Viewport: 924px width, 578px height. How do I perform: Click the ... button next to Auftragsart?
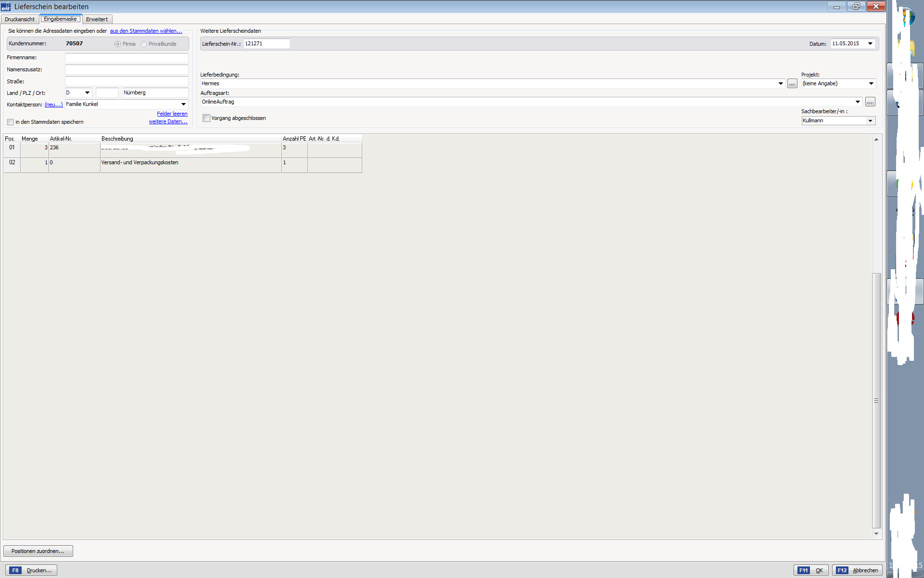coord(870,102)
